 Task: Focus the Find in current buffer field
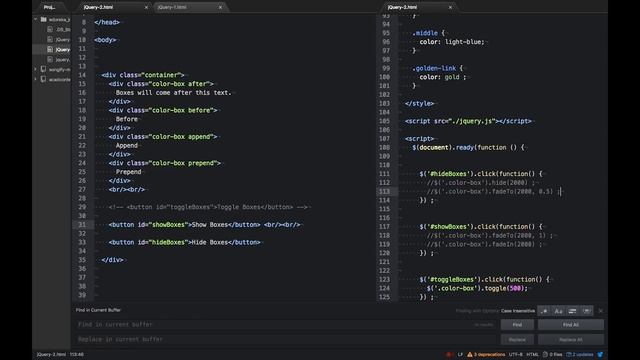click(285, 324)
